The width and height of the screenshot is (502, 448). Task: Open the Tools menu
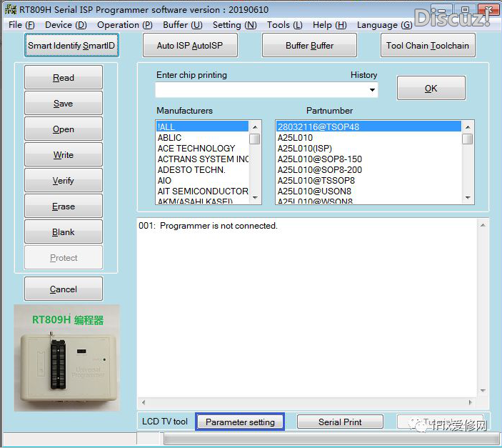[x=284, y=25]
